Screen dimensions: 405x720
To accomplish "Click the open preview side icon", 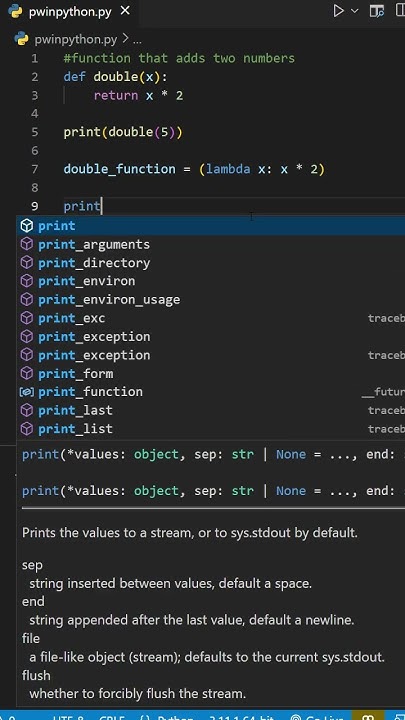I will click(377, 11).
